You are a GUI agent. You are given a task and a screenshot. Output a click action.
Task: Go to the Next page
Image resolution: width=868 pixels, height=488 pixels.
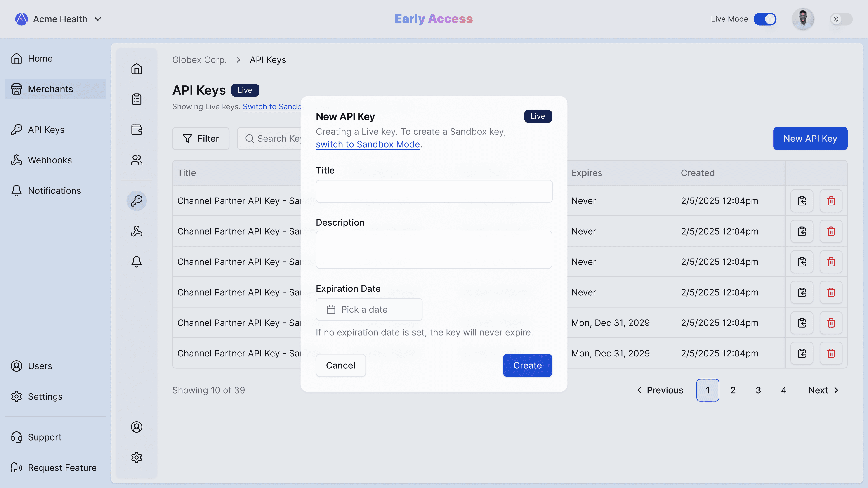(x=823, y=390)
